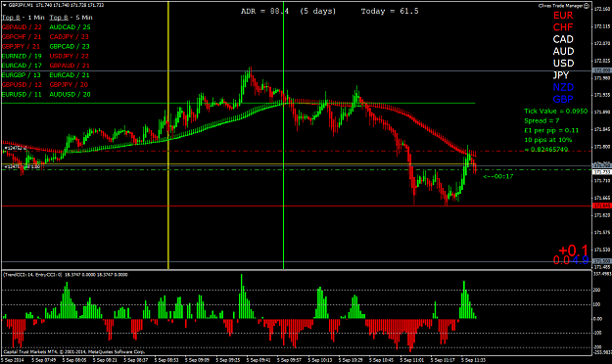Select the 'GBPCAD / 23' entry
The image size is (612, 364).
click(x=70, y=46)
